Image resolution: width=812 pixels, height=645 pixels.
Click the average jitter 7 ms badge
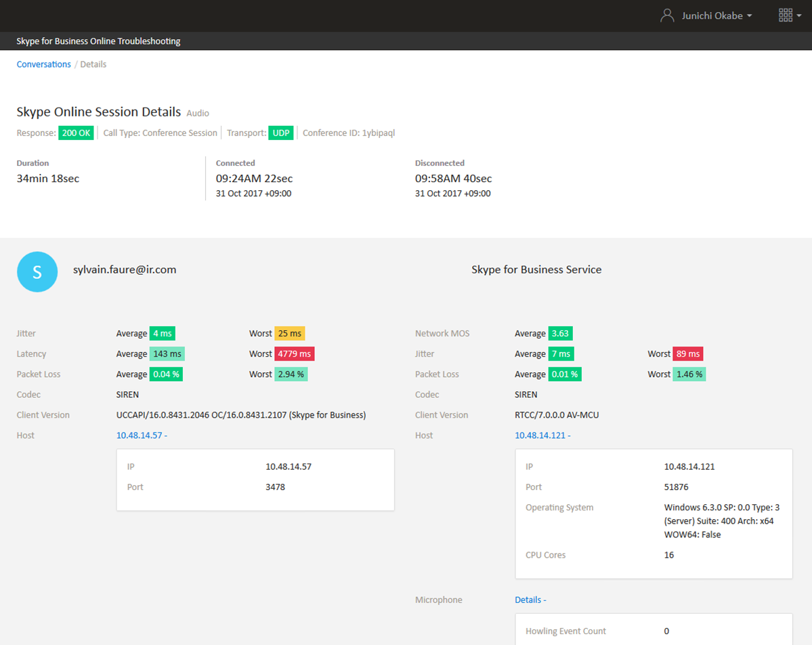tap(561, 354)
